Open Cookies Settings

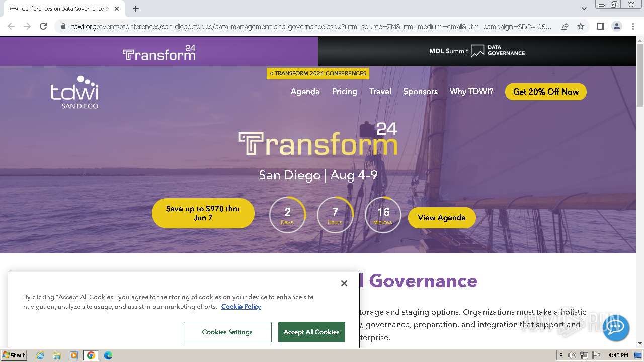coord(227,332)
